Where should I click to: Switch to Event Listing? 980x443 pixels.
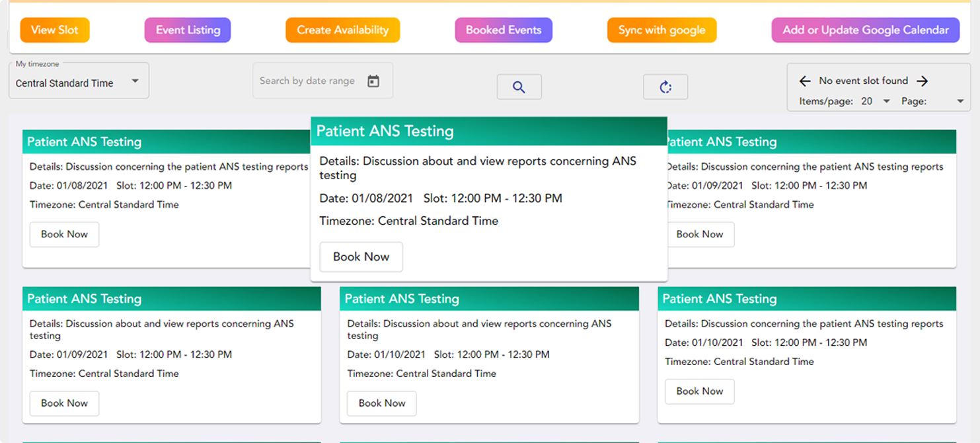(188, 30)
